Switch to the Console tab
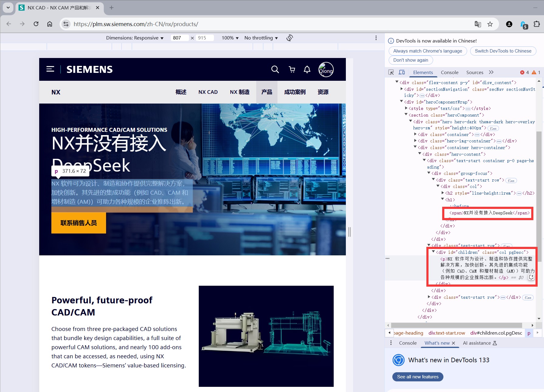Image resolution: width=544 pixels, height=392 pixels. (449, 72)
